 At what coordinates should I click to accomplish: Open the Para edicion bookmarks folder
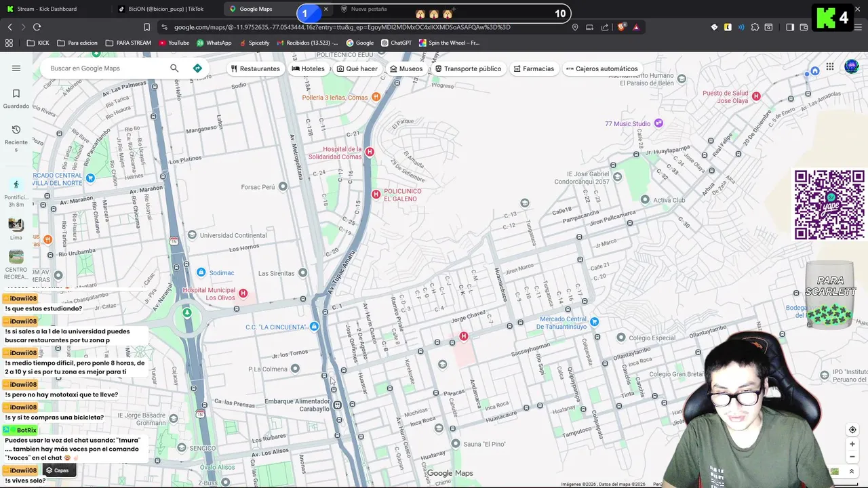tap(77, 43)
